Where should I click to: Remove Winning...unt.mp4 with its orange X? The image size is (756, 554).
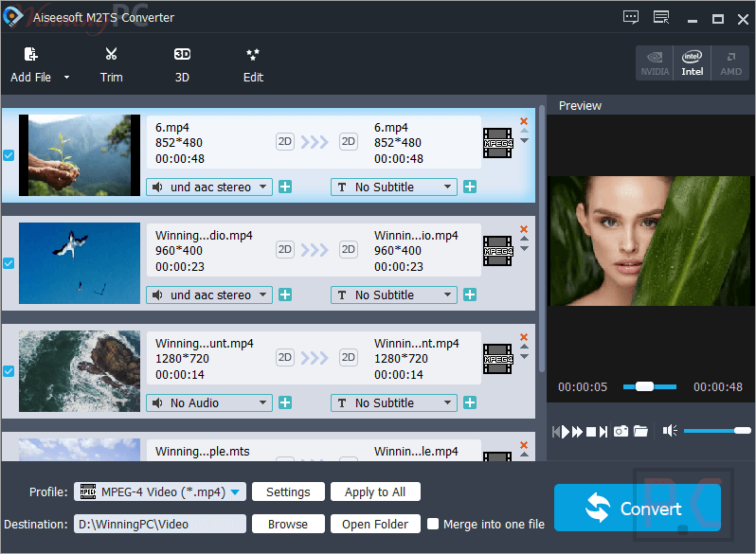click(x=524, y=337)
